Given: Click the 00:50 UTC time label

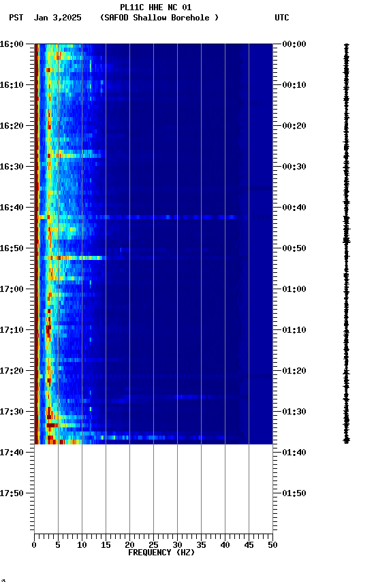Looking at the screenshot, I should coord(294,248).
